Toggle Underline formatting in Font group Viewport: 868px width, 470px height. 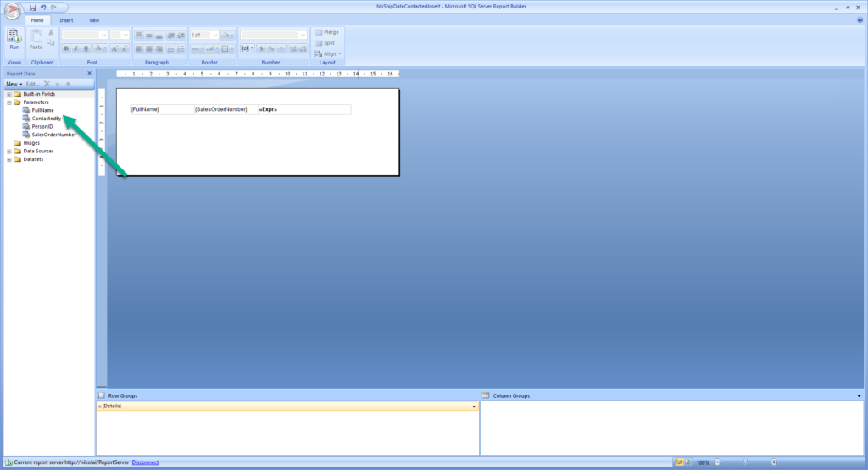coord(86,48)
